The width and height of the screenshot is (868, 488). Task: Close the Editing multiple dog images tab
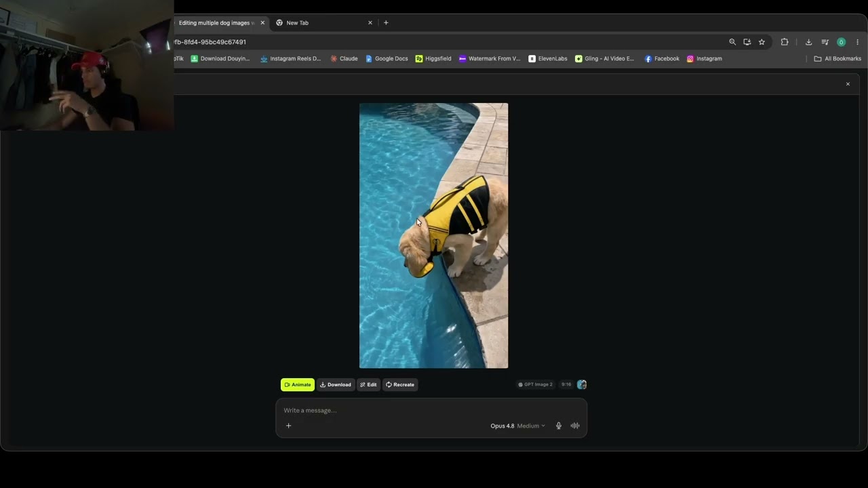(x=262, y=22)
